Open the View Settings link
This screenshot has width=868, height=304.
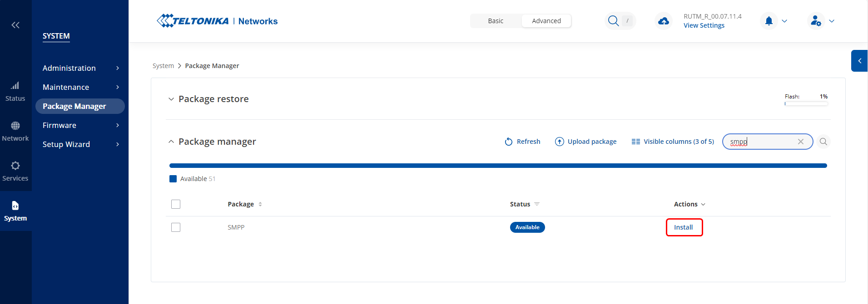tap(704, 25)
